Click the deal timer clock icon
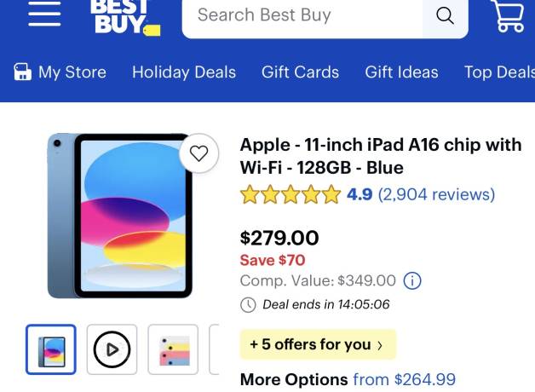 [x=248, y=305]
